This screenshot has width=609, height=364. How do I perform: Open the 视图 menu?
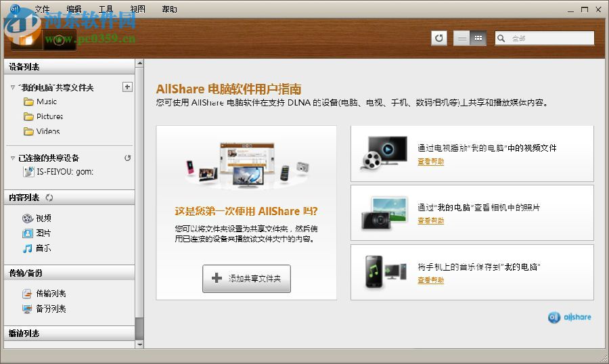point(137,9)
